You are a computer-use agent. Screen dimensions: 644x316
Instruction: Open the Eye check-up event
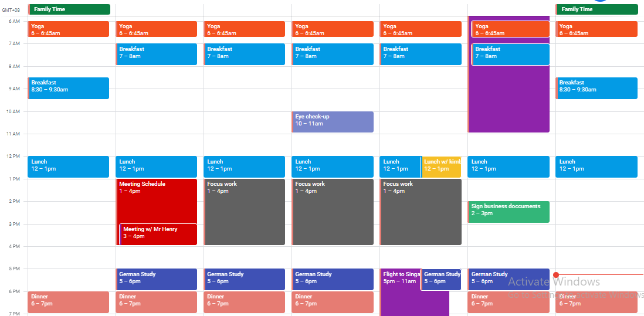pos(333,121)
